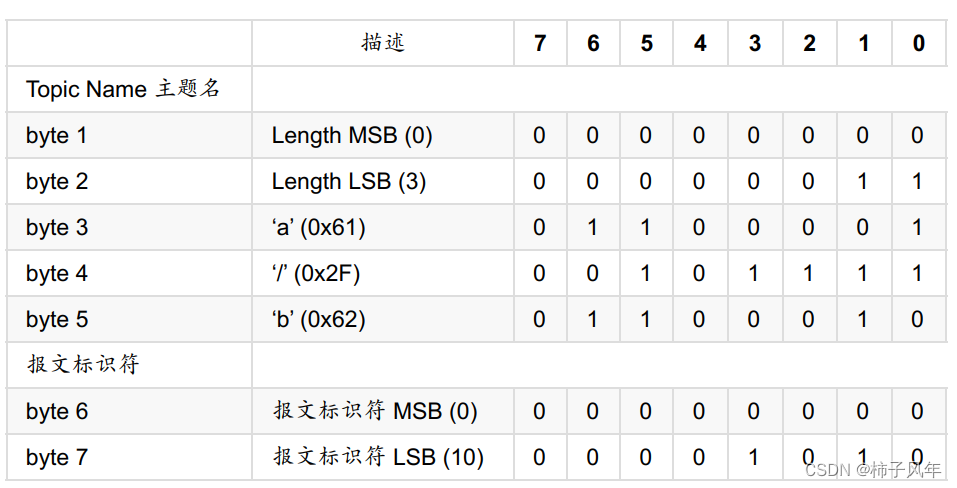The image size is (957, 488).
Task: Click the 'a' (0x61) cell
Action: [319, 227]
